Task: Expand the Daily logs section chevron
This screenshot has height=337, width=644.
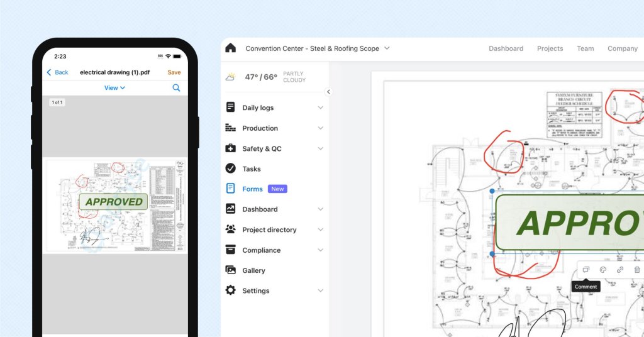Action: tap(320, 108)
